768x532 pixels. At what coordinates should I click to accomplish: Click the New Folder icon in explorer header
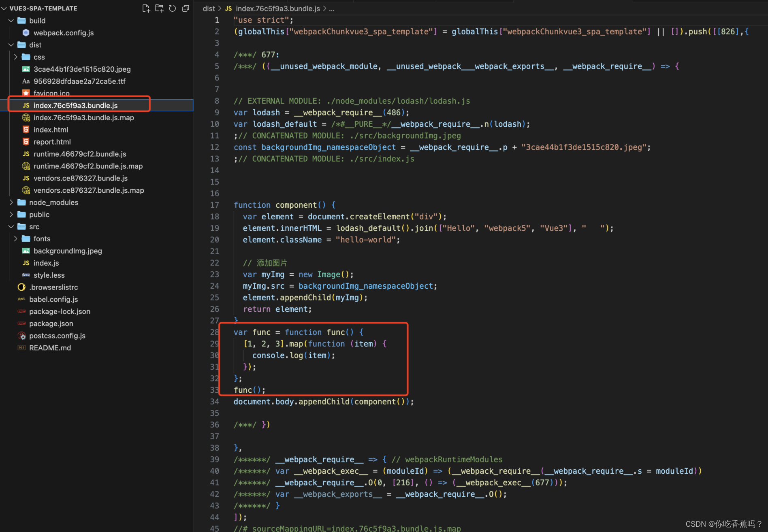tap(160, 8)
